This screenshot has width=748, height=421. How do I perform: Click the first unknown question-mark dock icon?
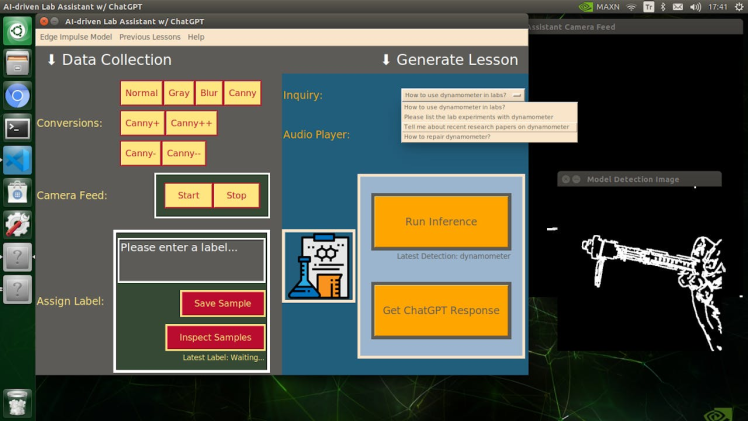coord(17,257)
